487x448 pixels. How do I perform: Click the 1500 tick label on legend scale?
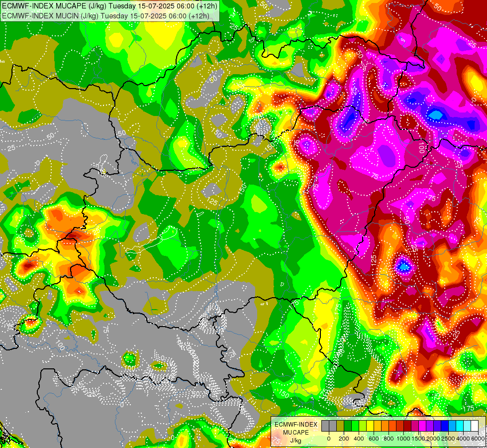click(418, 439)
